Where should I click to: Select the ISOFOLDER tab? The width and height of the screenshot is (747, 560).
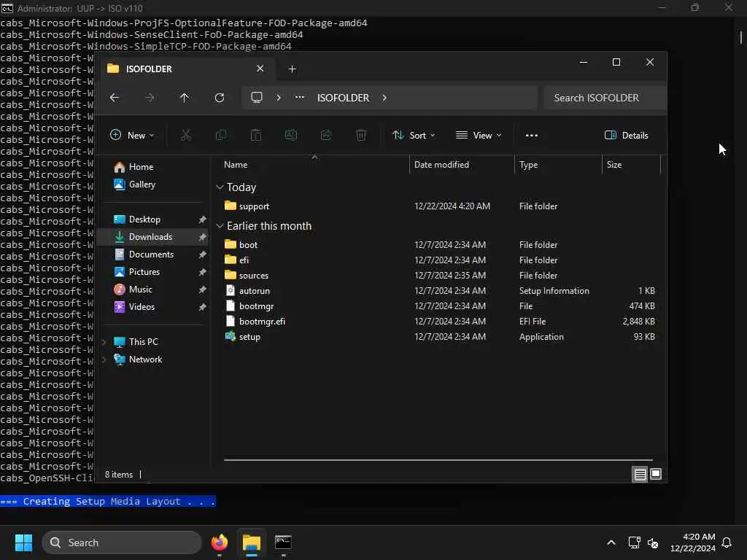pos(186,69)
